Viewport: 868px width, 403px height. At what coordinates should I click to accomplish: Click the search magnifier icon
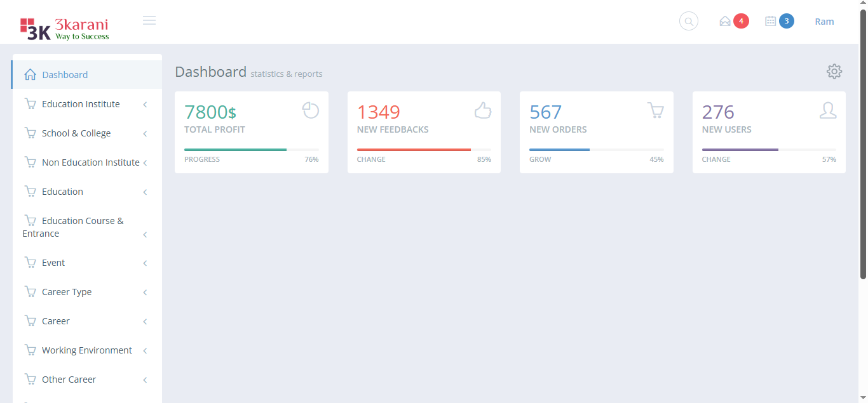pyautogui.click(x=689, y=22)
